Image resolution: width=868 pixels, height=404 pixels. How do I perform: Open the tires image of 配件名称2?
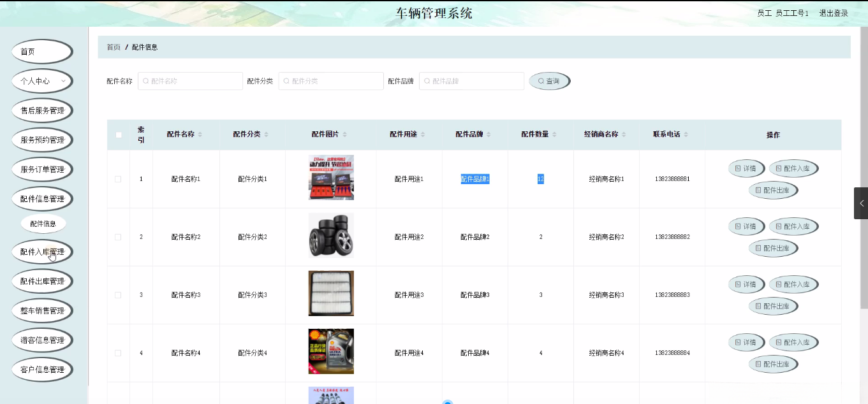(331, 235)
